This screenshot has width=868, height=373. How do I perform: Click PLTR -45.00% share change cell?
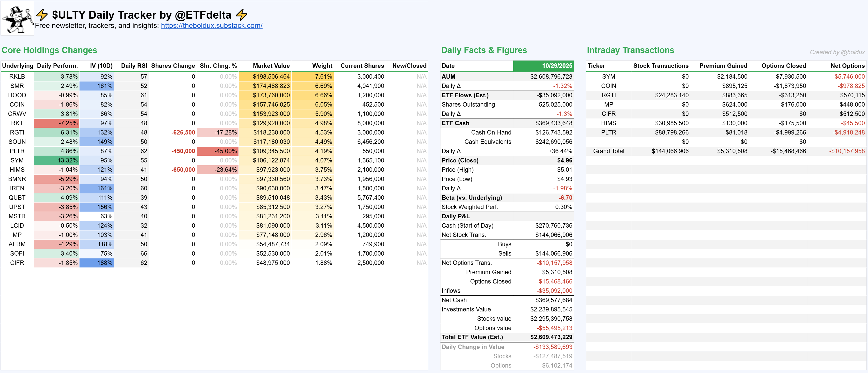tap(217, 151)
